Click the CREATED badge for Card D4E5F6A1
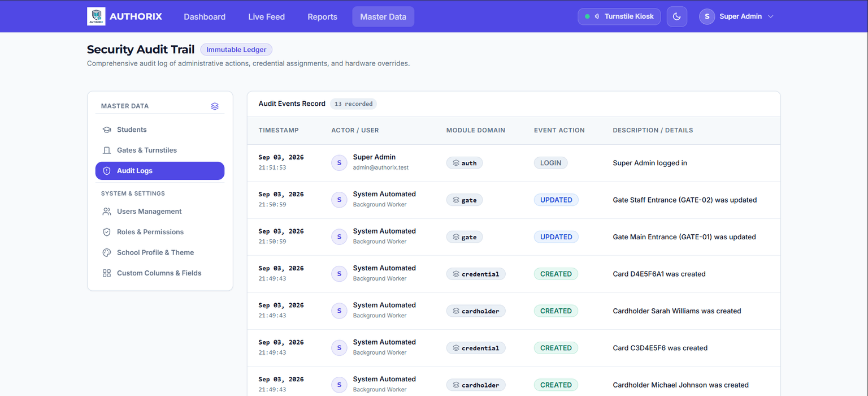This screenshot has width=868, height=396. (556, 274)
